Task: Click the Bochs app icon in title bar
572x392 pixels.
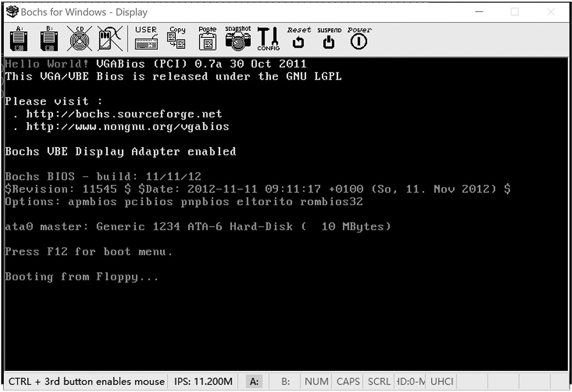Action: pos(12,12)
